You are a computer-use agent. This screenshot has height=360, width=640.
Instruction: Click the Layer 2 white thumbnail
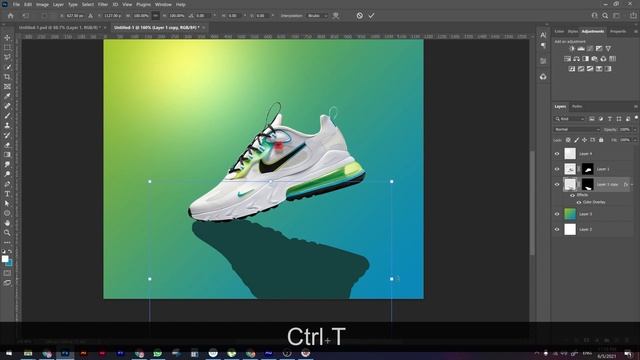570,229
